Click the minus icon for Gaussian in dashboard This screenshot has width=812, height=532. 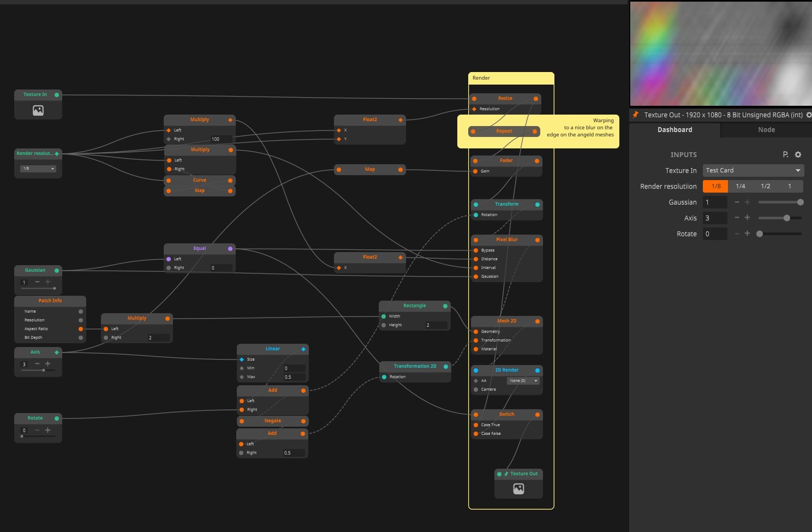coord(737,202)
